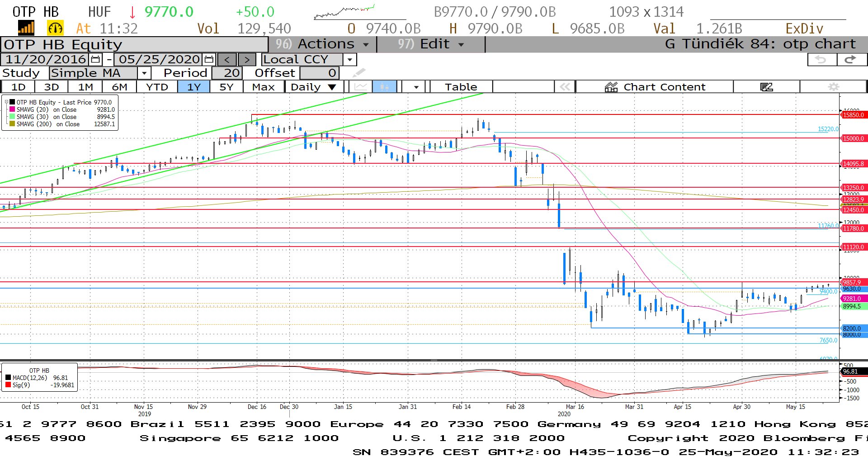Click the study pencil edit icon
The image size is (868, 470).
pyautogui.click(x=359, y=72)
